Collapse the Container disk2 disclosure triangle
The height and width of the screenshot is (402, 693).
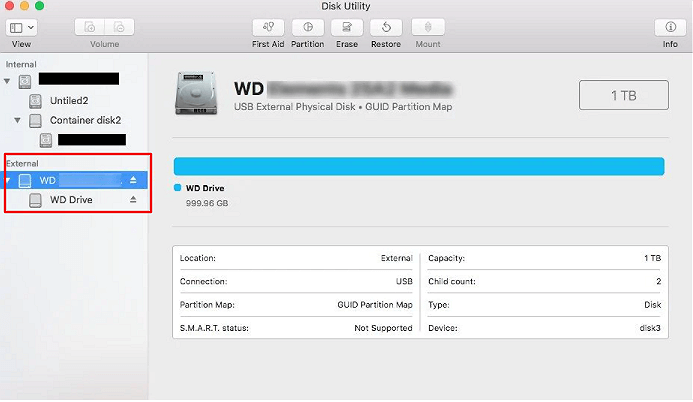pos(18,120)
